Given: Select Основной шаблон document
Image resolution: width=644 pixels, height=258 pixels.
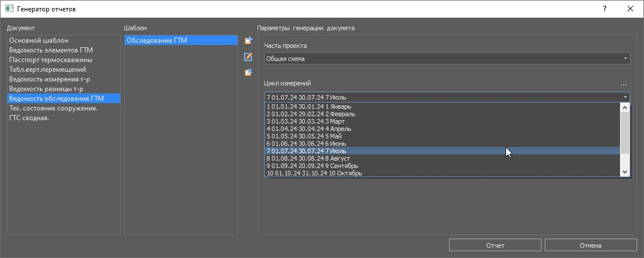Looking at the screenshot, I should pos(39,40).
